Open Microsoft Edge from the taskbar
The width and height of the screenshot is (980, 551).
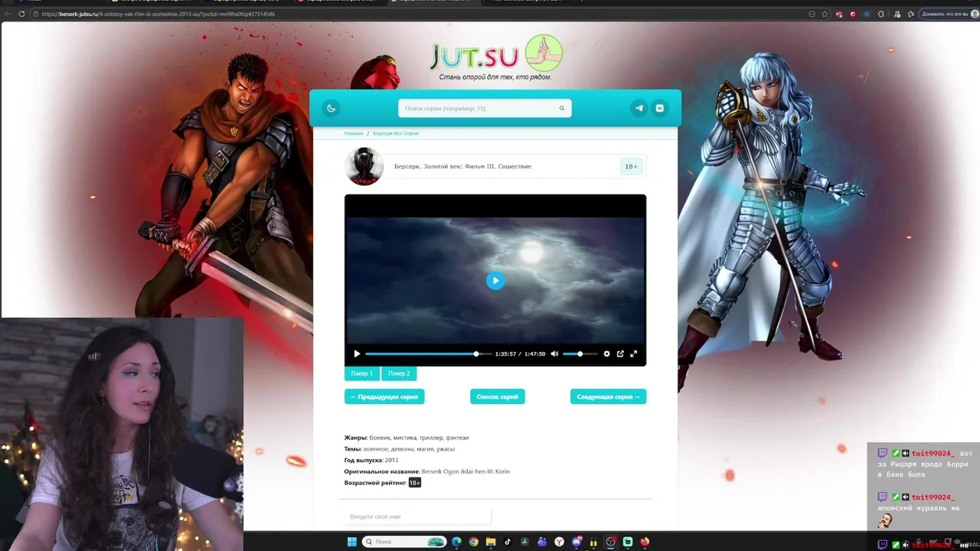(x=457, y=542)
